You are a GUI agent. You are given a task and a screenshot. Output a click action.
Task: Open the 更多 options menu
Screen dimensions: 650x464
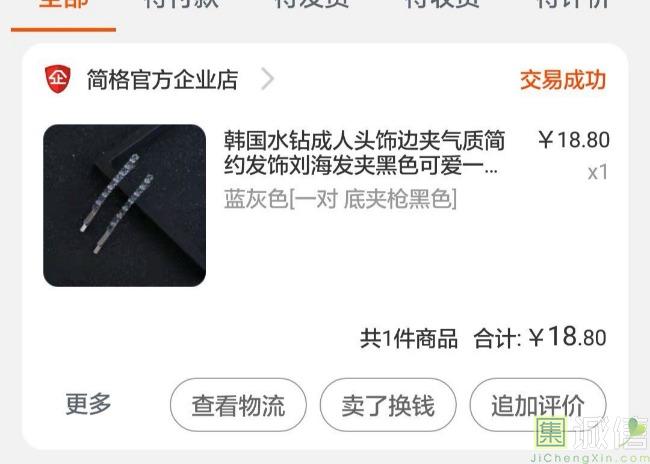tap(88, 404)
